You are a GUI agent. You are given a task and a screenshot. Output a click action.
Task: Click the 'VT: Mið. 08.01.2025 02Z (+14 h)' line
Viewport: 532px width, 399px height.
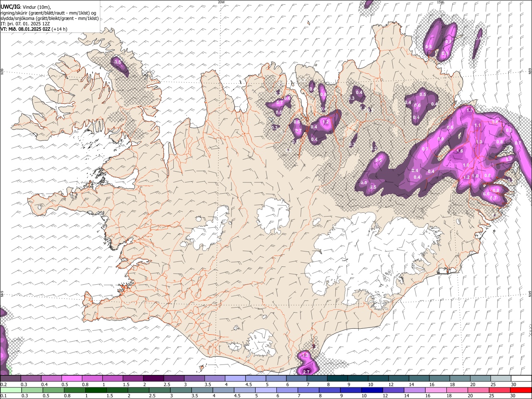34,29
